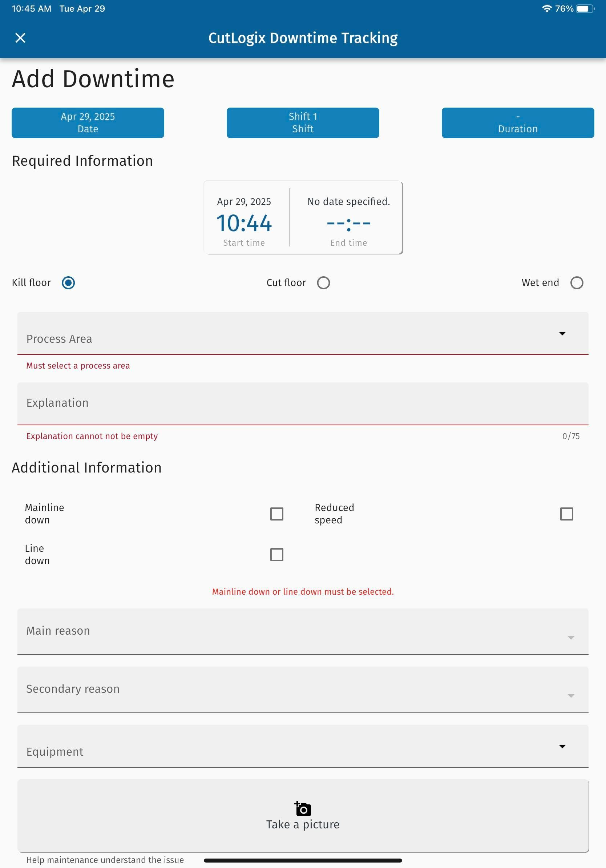Tap the Duration button
The width and height of the screenshot is (606, 868).
coord(518,123)
